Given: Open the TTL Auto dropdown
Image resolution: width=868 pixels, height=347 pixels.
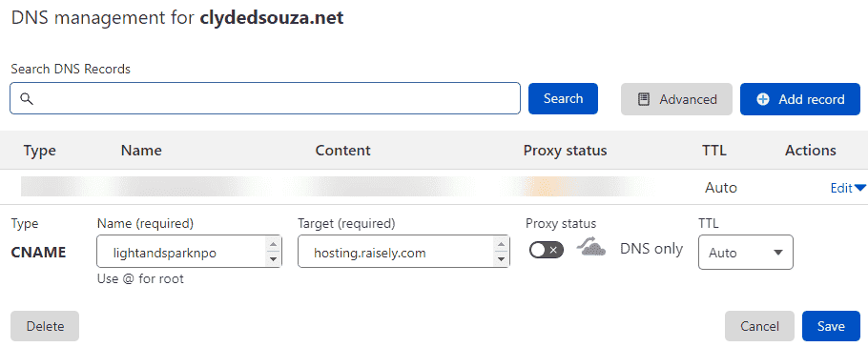Looking at the screenshot, I should click(x=746, y=253).
